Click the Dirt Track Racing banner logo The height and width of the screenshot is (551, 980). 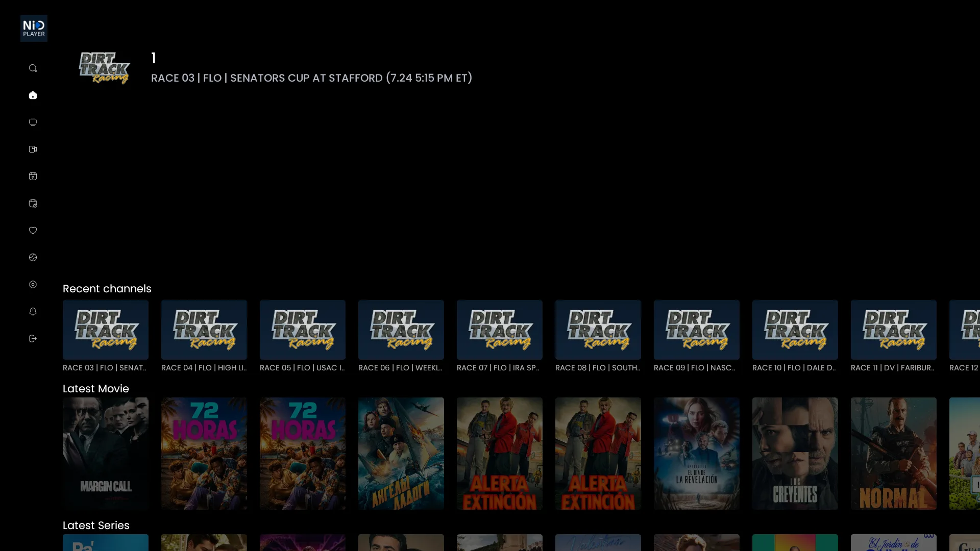pyautogui.click(x=105, y=68)
